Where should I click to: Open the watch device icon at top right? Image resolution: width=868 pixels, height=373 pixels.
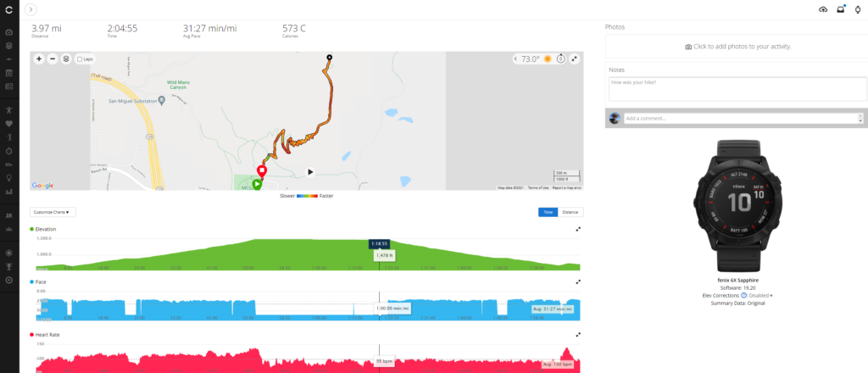[858, 9]
